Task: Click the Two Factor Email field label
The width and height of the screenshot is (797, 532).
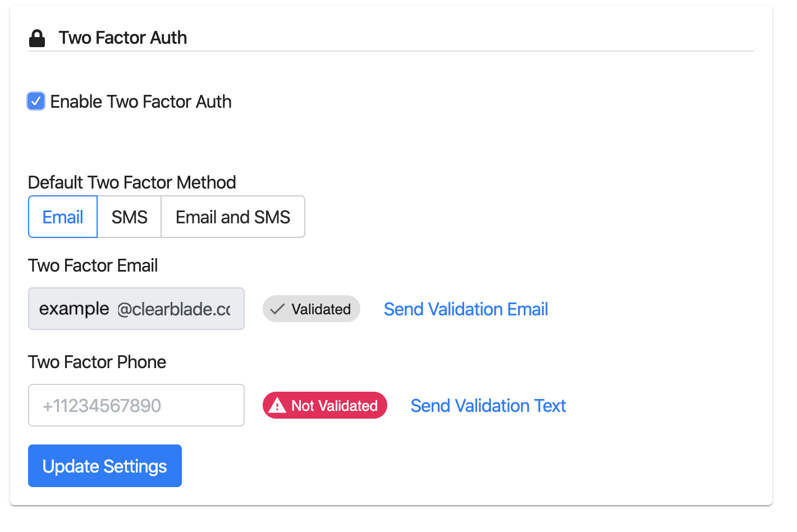Action: (93, 265)
